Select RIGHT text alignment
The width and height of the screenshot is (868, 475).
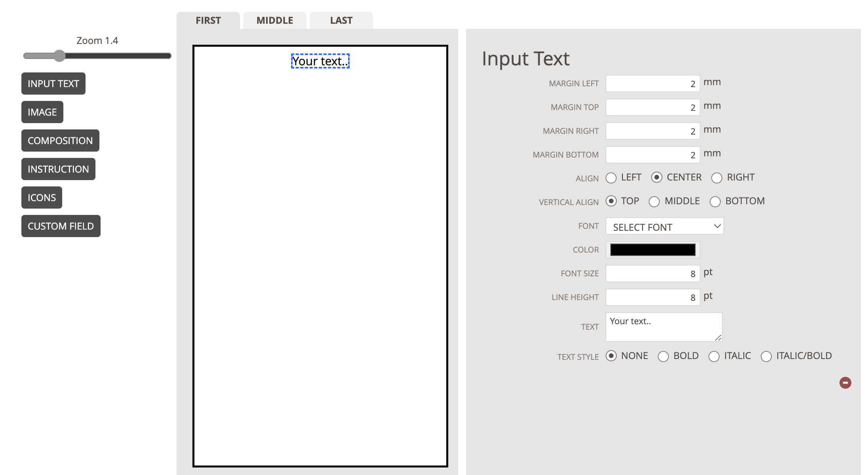coord(717,178)
